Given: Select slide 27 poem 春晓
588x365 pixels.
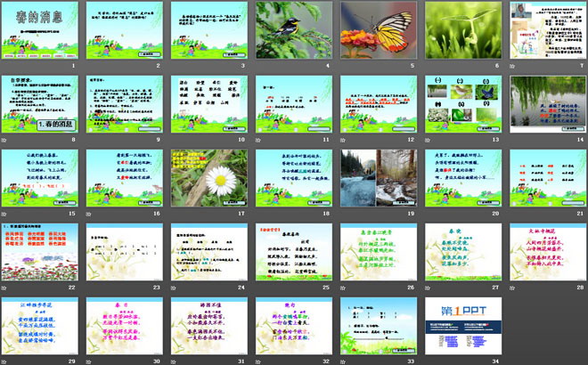Looking at the screenshot, I should tap(463, 252).
